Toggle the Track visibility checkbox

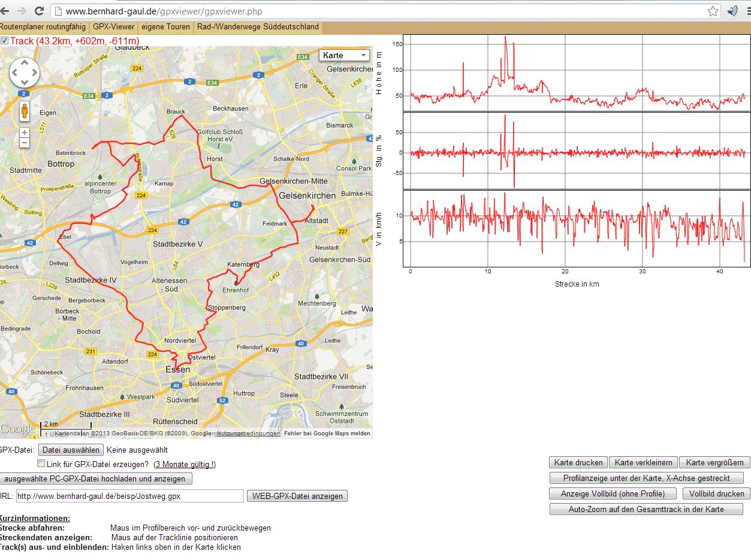pos(4,41)
